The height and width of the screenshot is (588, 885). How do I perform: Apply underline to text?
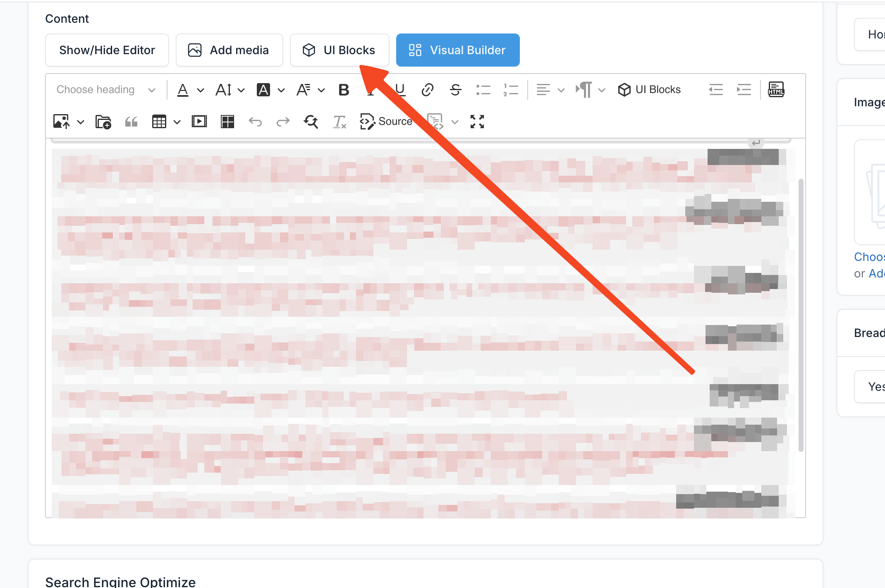click(x=398, y=89)
